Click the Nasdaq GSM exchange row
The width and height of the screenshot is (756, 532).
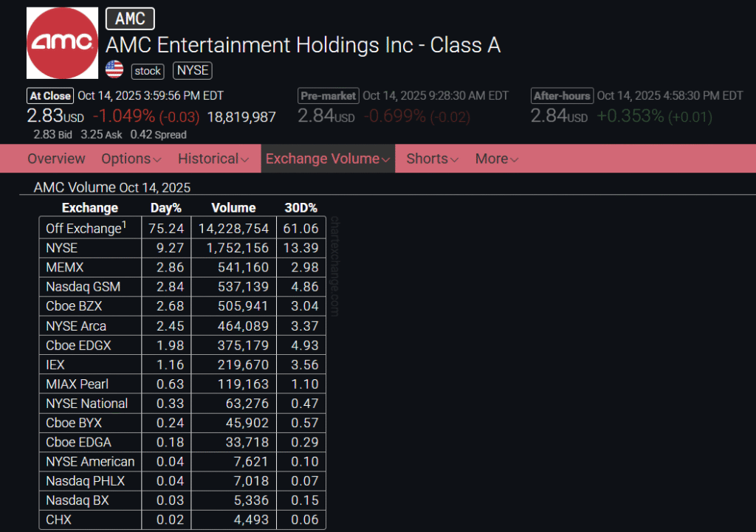83,286
